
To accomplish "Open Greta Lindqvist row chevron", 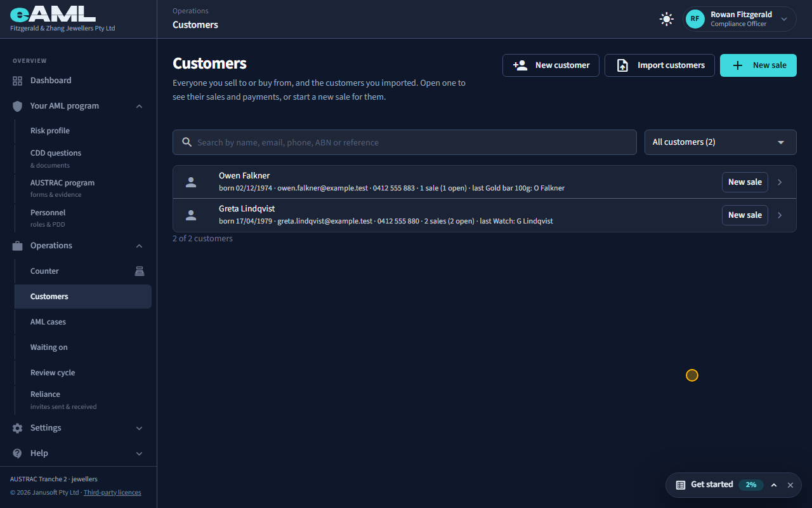I will (780, 215).
